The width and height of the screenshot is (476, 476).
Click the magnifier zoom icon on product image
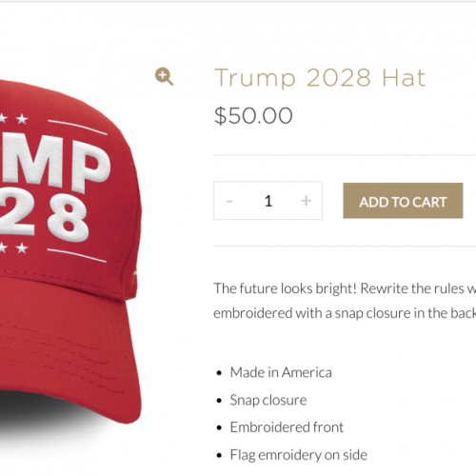164,76
